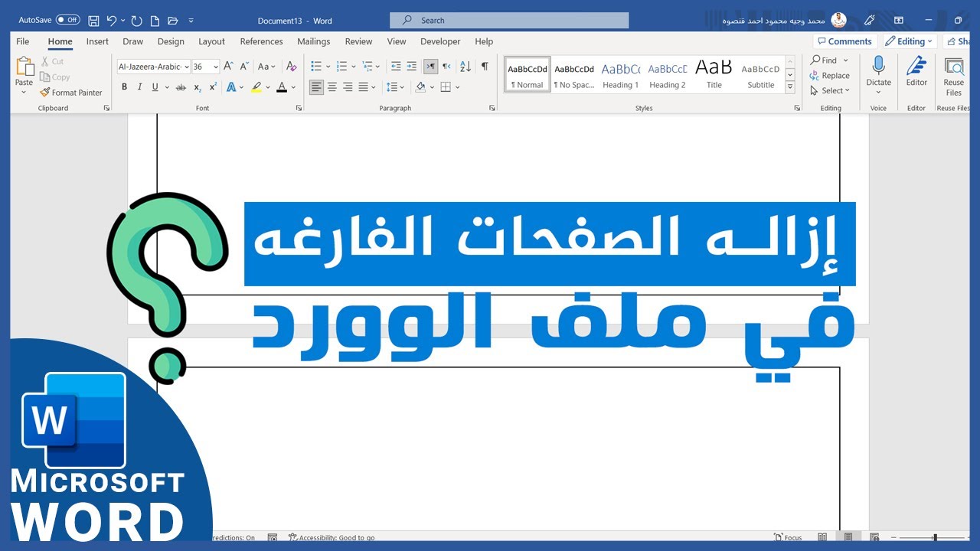Image resolution: width=980 pixels, height=551 pixels.
Task: Apply the black font color button
Action: click(282, 87)
